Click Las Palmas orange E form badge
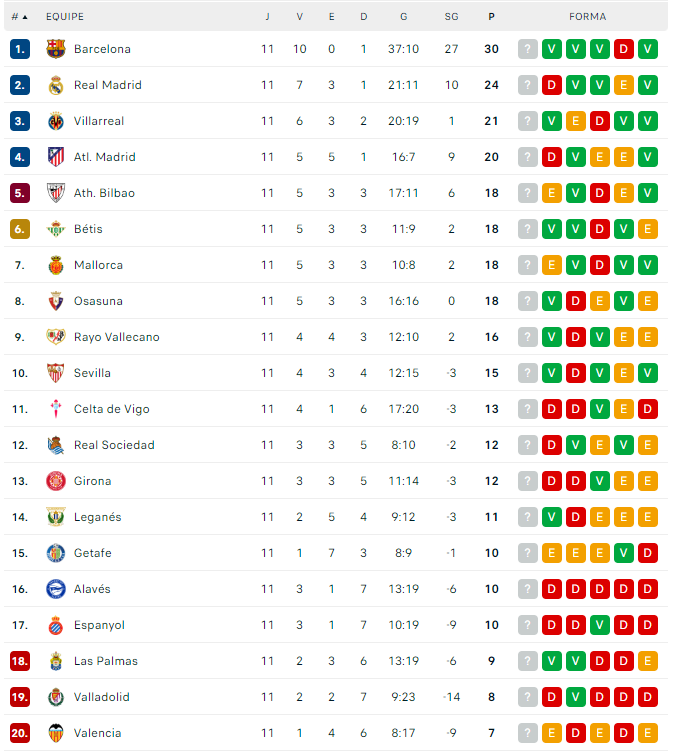Screen dimensions: 675x756 (648, 661)
